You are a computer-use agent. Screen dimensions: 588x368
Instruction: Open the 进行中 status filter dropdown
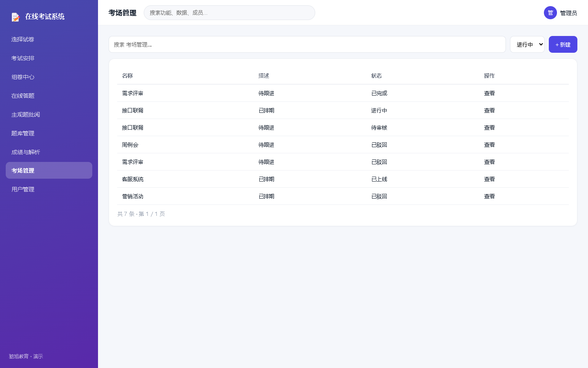pyautogui.click(x=527, y=45)
